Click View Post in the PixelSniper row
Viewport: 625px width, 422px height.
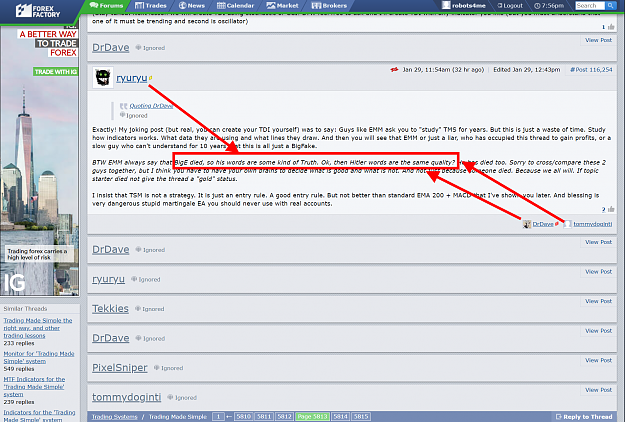pyautogui.click(x=598, y=360)
